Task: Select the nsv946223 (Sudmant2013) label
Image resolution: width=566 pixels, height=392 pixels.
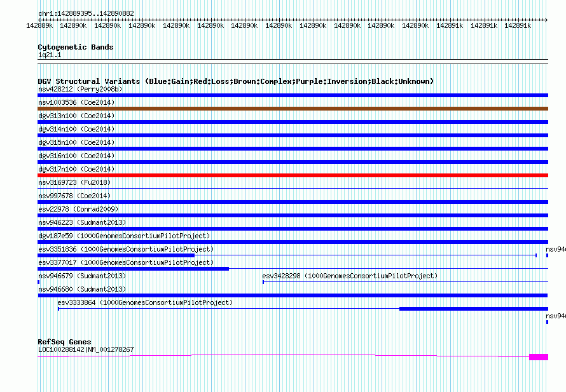Action: click(x=82, y=222)
